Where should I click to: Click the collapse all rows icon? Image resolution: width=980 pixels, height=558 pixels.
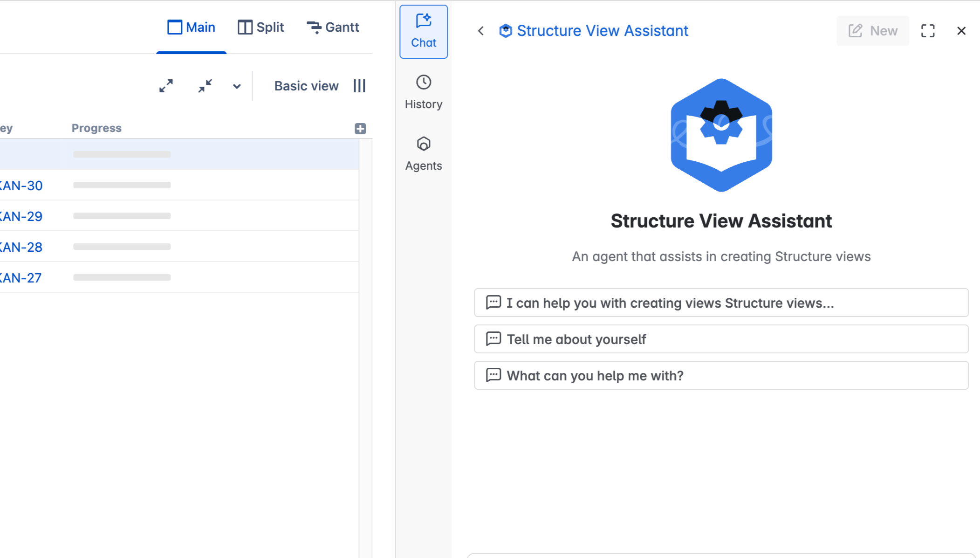[x=205, y=86]
